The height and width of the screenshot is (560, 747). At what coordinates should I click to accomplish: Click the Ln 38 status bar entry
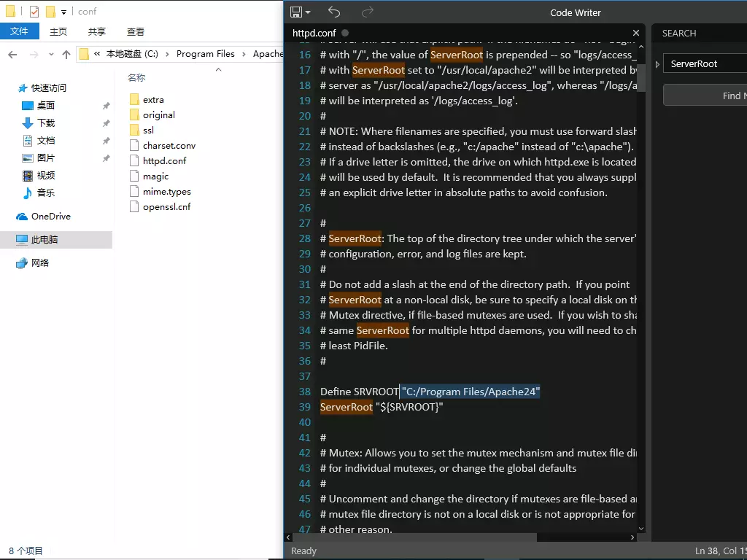706,551
